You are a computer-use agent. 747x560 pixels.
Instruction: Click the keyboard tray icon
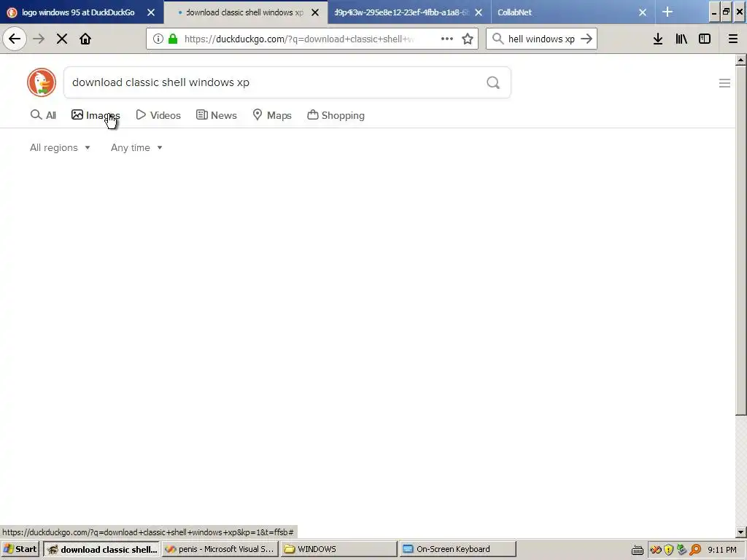638,550
